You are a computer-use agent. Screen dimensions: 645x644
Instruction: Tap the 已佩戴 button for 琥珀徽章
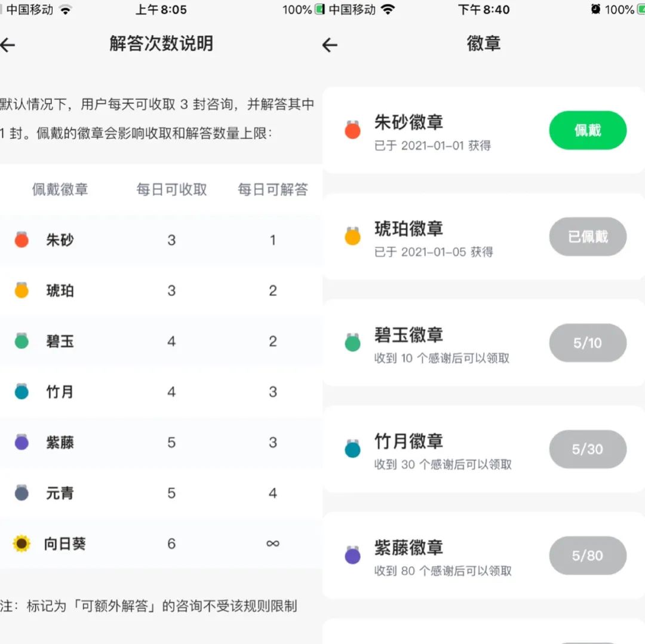[x=588, y=237]
